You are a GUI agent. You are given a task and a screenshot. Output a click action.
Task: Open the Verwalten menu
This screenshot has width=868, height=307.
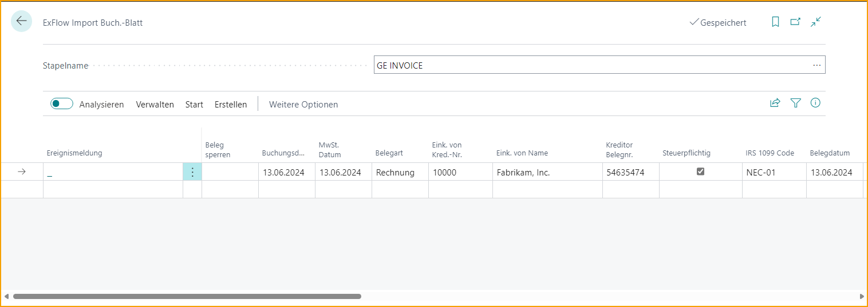pos(155,105)
